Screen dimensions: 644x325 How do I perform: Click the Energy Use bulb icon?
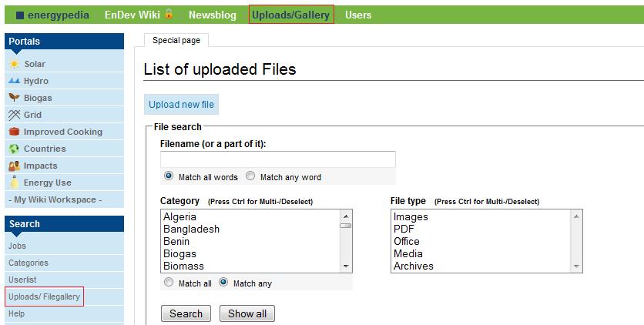14,183
